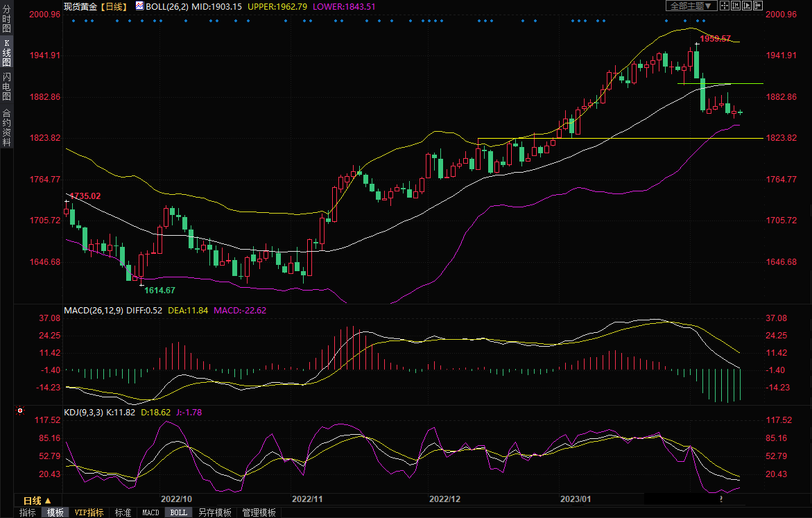Select the 指标 bottom tab

point(28,512)
